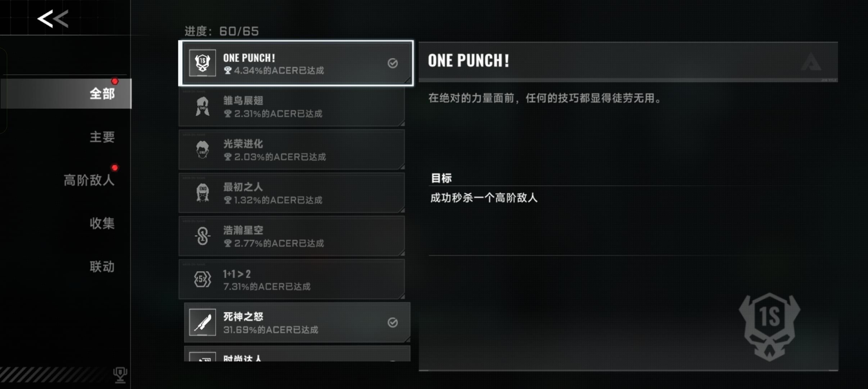This screenshot has height=389, width=868.
Task: Click the 1+1>2 hexagon icon
Action: pyautogui.click(x=203, y=279)
